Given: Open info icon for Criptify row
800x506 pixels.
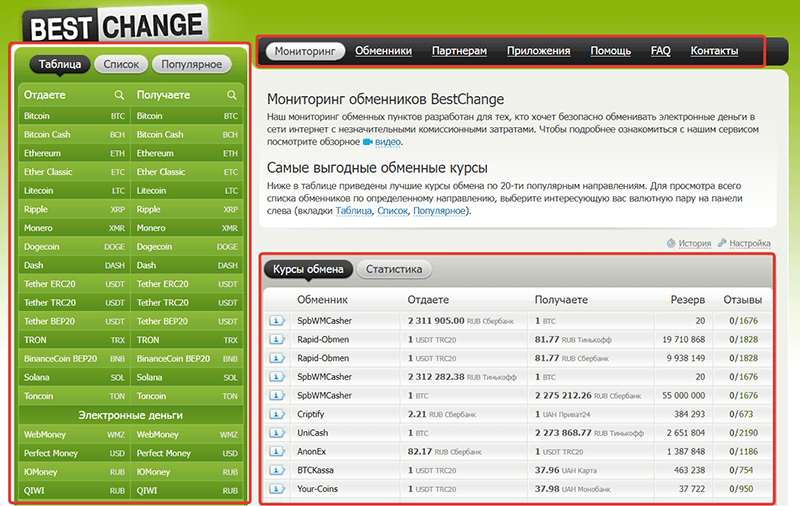Looking at the screenshot, I should point(277,414).
